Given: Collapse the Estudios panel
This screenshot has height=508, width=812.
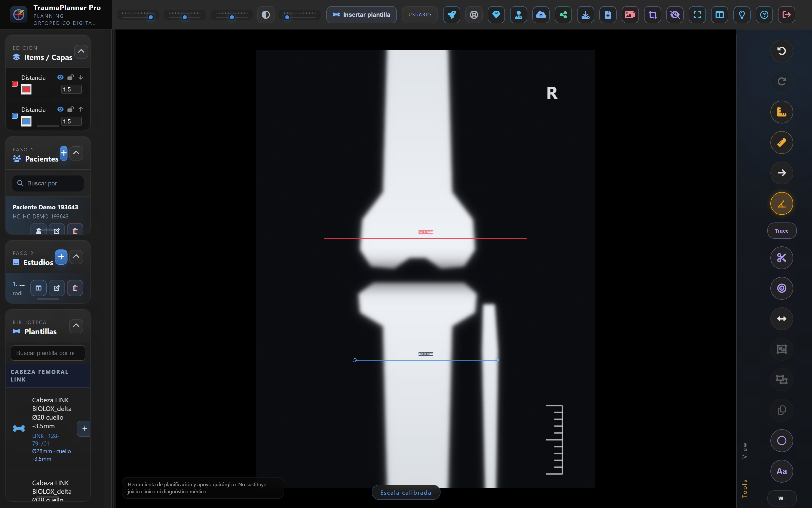Looking at the screenshot, I should click(76, 257).
